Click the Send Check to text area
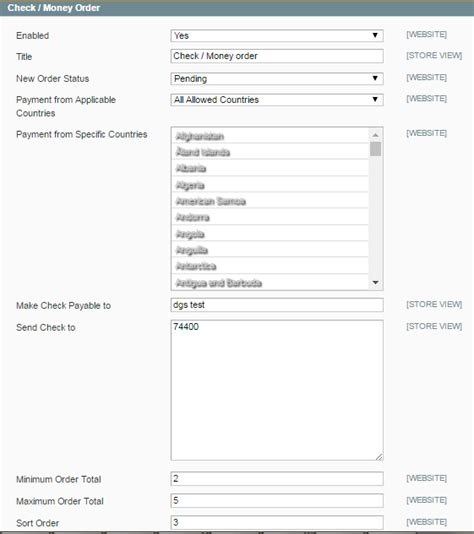 tap(277, 390)
